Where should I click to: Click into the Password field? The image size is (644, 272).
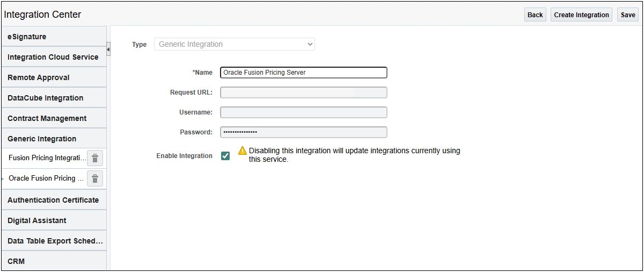click(304, 132)
